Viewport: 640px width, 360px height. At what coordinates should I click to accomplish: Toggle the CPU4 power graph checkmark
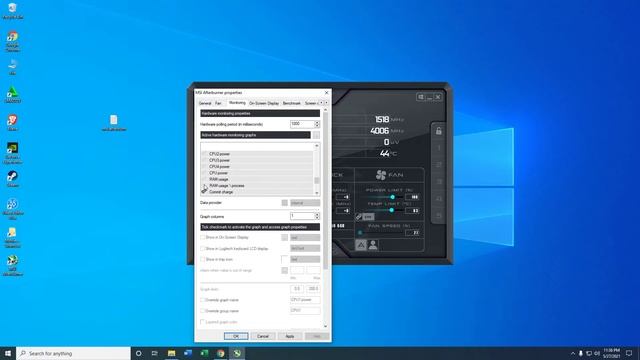click(204, 167)
